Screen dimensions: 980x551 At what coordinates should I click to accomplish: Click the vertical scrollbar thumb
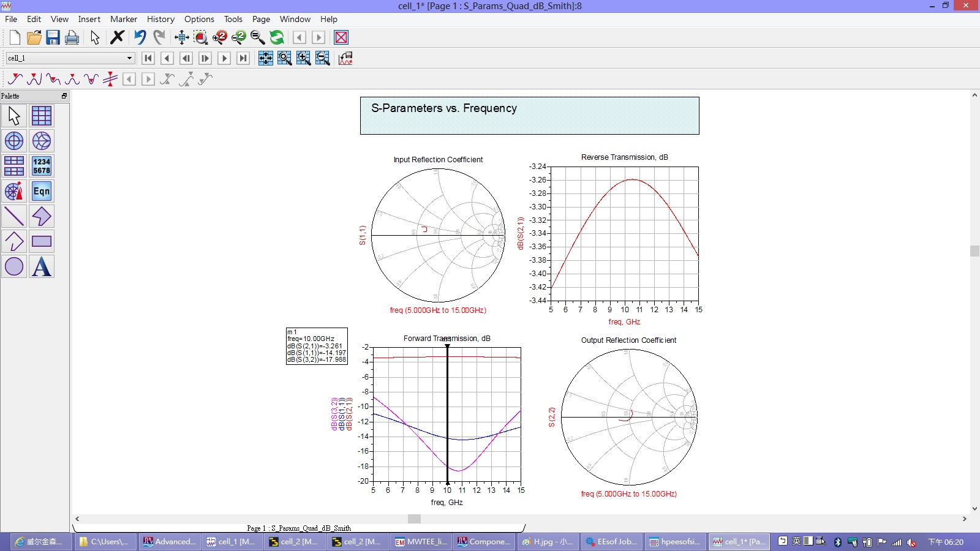974,251
